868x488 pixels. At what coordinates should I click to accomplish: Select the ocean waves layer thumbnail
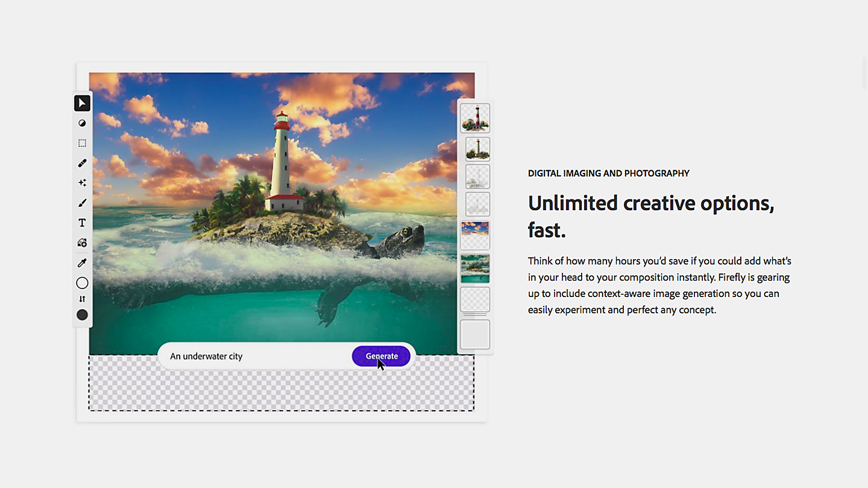[475, 268]
